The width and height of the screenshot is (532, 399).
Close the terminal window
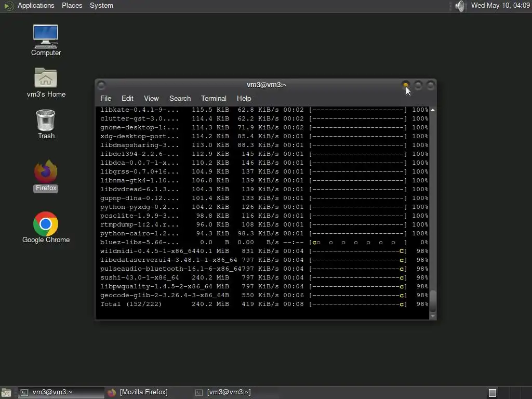(x=430, y=85)
